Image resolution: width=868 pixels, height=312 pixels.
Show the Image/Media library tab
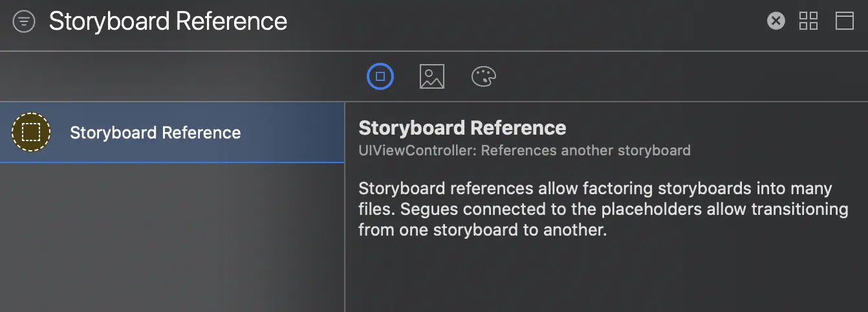coord(431,76)
